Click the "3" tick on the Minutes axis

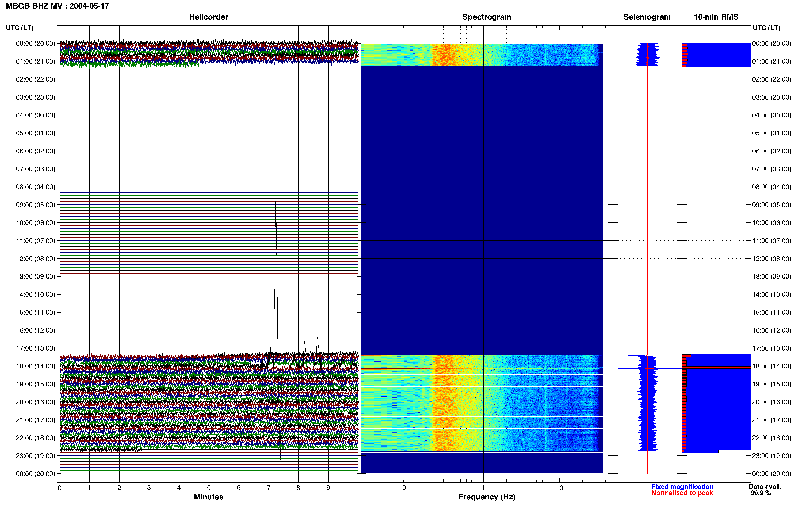pos(149,488)
